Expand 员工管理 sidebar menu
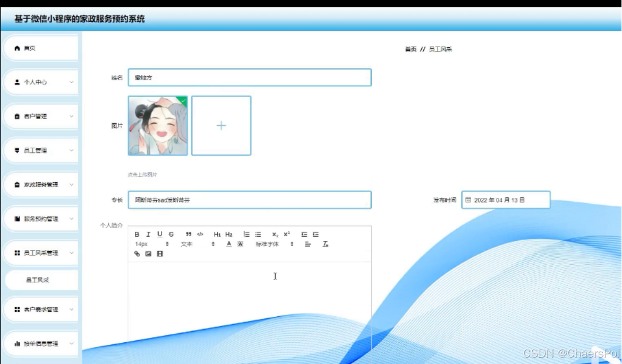The height and width of the screenshot is (364, 622). (x=41, y=151)
